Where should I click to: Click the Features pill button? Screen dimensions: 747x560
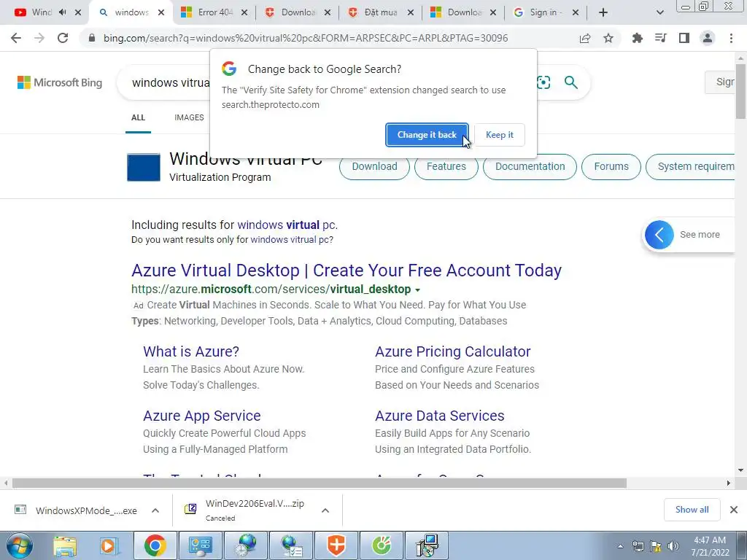point(446,167)
